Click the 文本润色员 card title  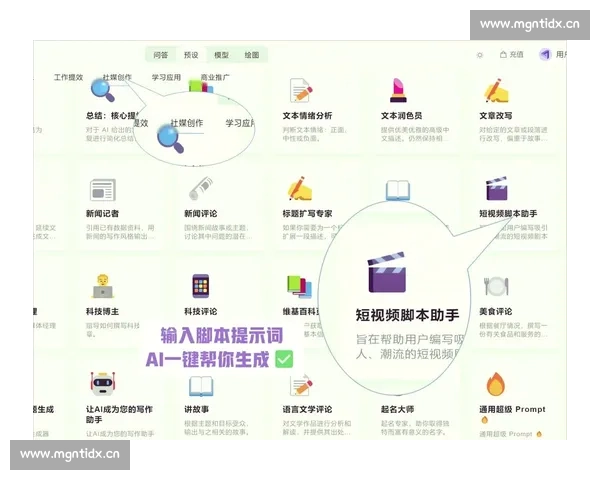pos(401,116)
